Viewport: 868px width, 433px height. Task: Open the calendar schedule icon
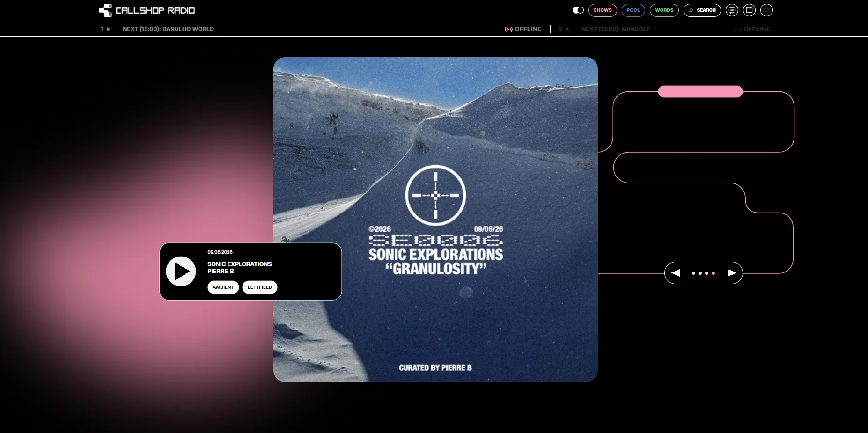749,10
